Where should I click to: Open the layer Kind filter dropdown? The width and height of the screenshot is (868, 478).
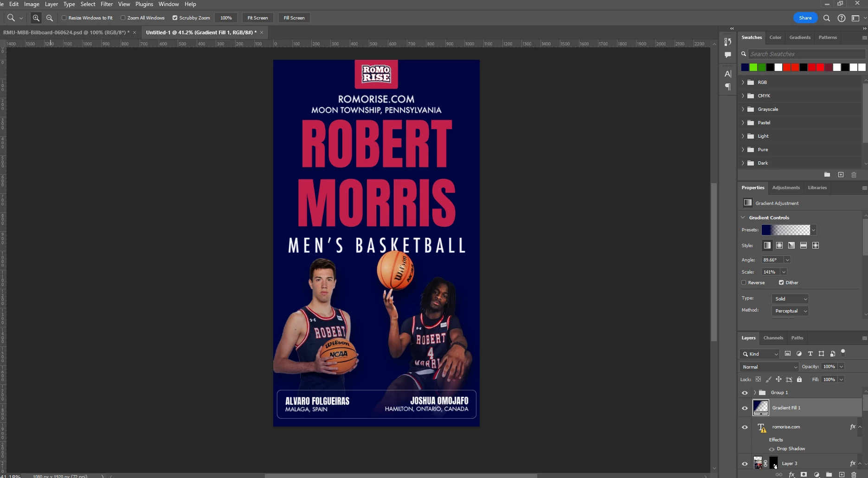coord(760,354)
